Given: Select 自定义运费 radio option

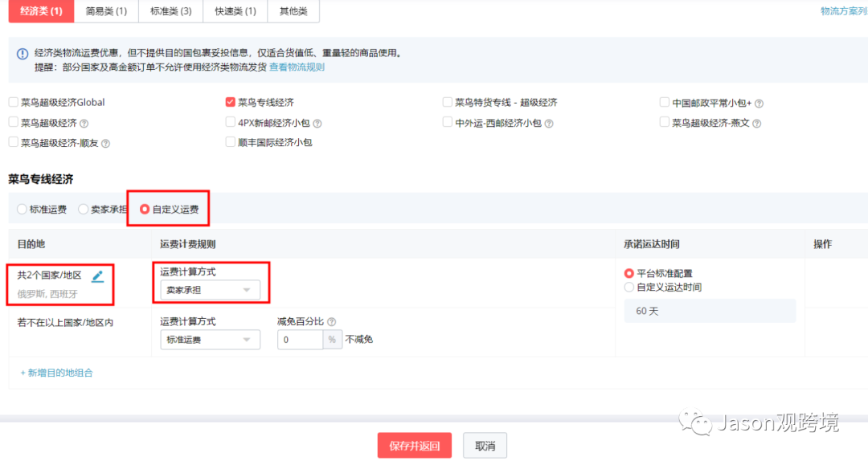Looking at the screenshot, I should point(145,209).
